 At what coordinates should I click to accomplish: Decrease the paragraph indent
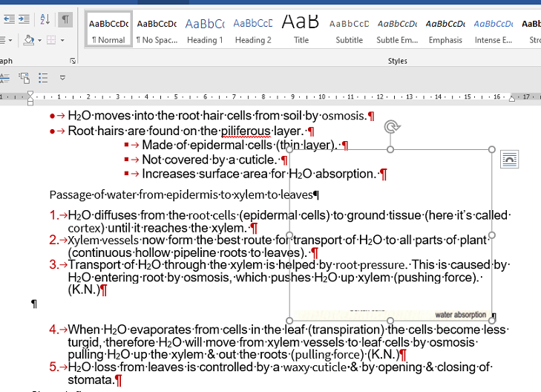point(10,19)
